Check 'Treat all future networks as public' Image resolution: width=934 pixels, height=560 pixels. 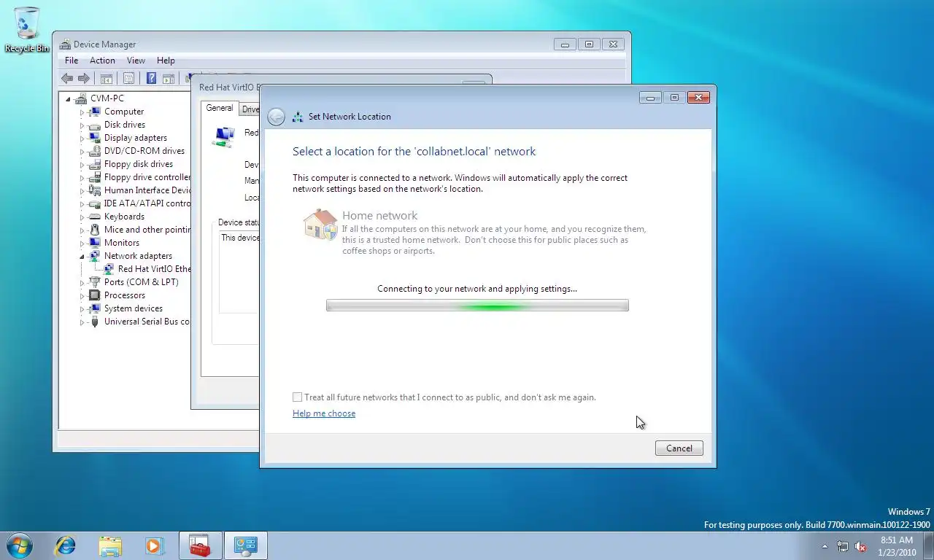tap(297, 397)
